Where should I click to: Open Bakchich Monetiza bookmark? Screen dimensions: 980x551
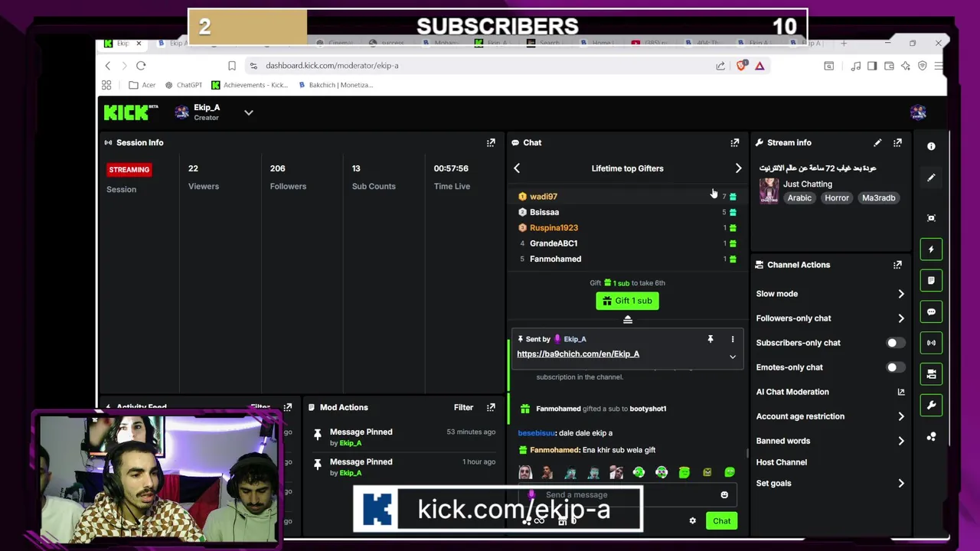click(x=335, y=85)
